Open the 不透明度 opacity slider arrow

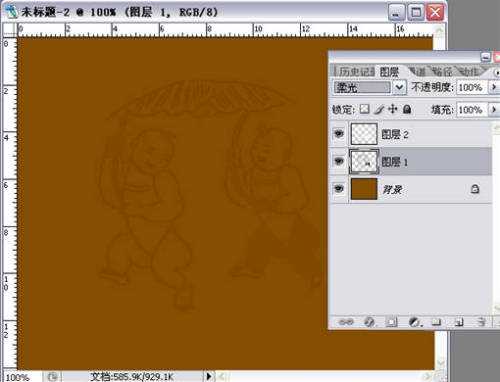click(494, 87)
